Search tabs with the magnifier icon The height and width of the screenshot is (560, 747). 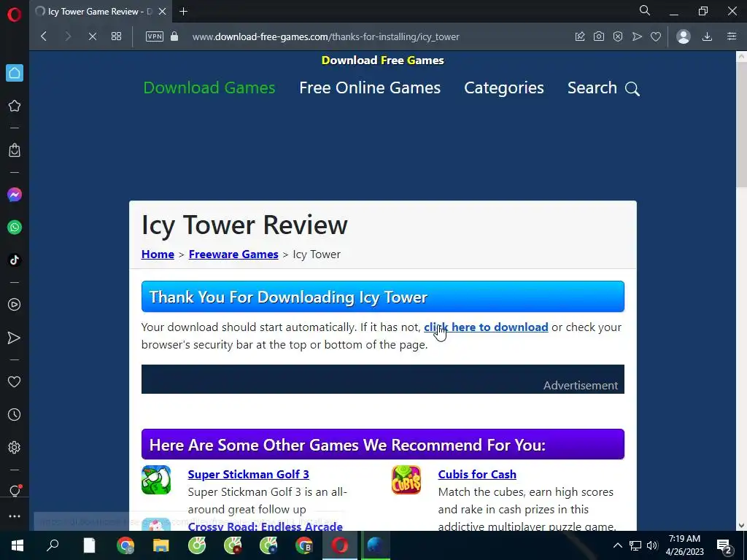(x=645, y=10)
